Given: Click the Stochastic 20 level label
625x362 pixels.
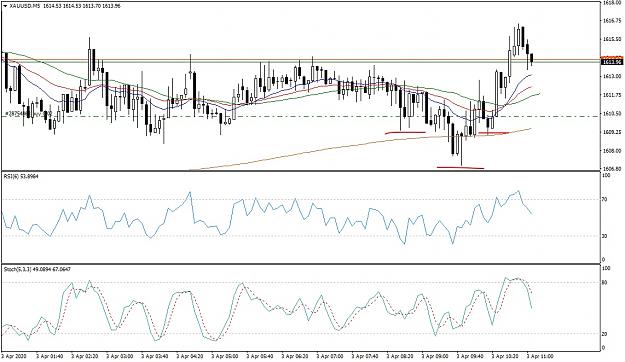Looking at the screenshot, I should 605,334.
